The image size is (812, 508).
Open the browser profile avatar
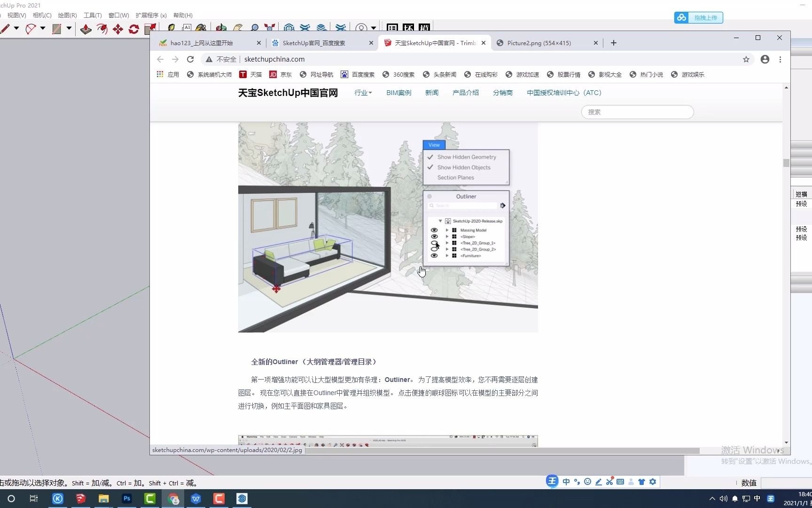pos(765,59)
